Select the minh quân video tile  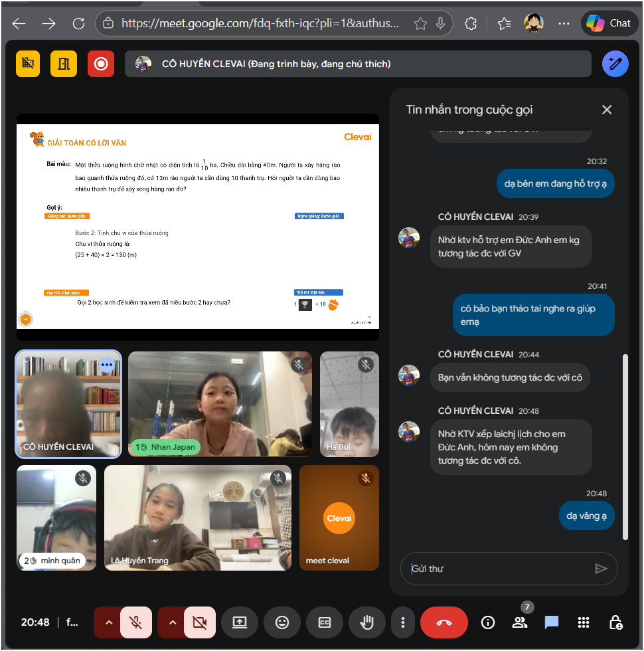click(56, 517)
